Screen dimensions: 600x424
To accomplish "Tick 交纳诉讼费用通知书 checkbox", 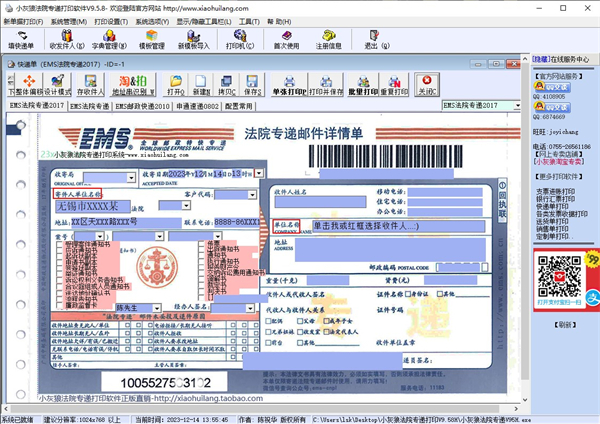I will click(x=201, y=272).
